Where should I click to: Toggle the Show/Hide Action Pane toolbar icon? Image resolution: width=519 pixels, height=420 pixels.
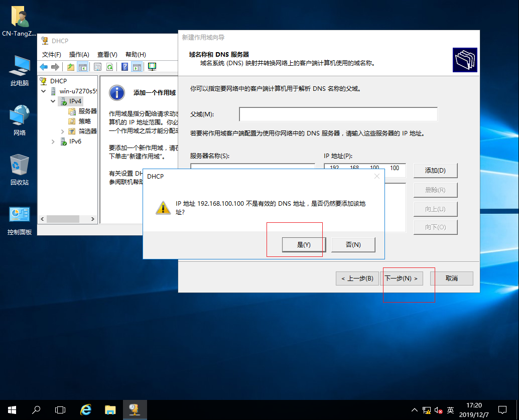pos(136,67)
